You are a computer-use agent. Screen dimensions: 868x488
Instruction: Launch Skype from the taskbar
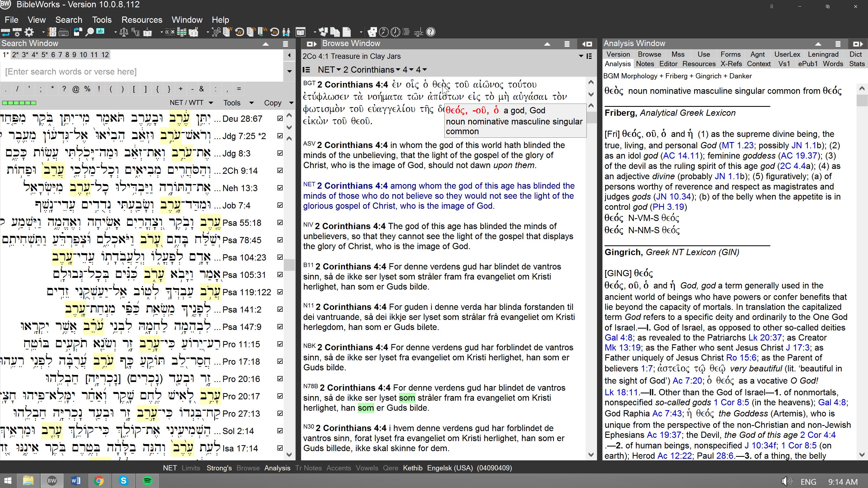[123, 481]
